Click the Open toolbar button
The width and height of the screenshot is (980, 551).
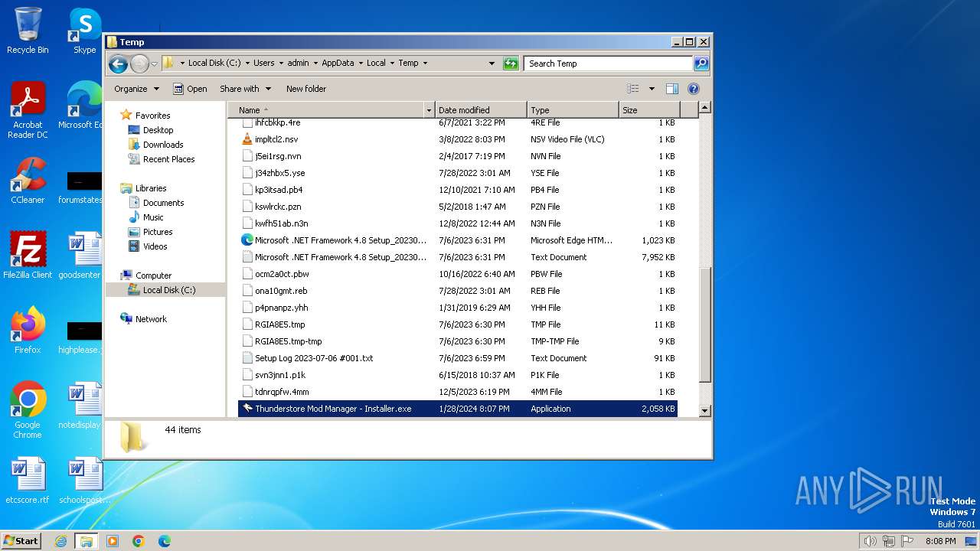(x=190, y=89)
